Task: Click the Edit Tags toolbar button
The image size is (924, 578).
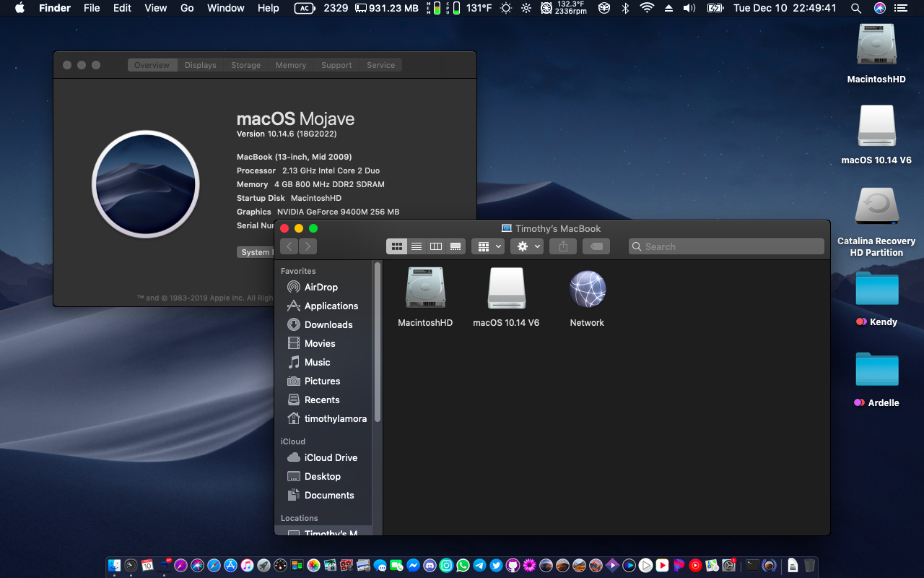Action: point(596,246)
